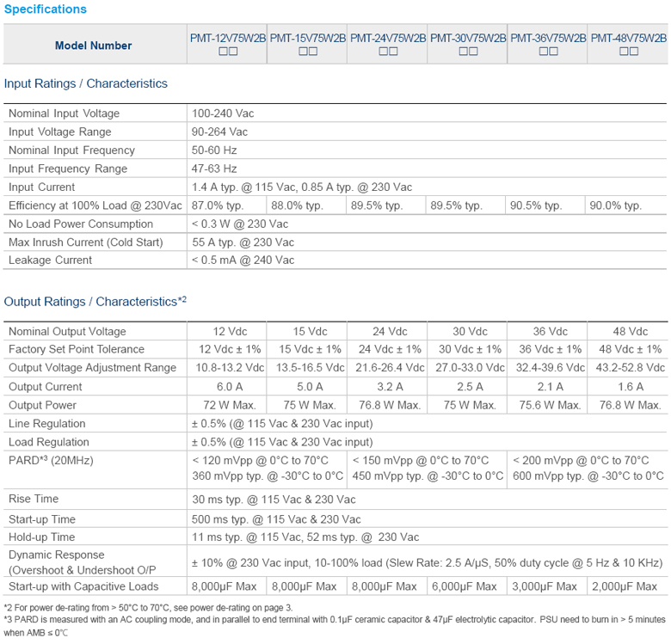Click the Specifications heading

click(x=45, y=9)
